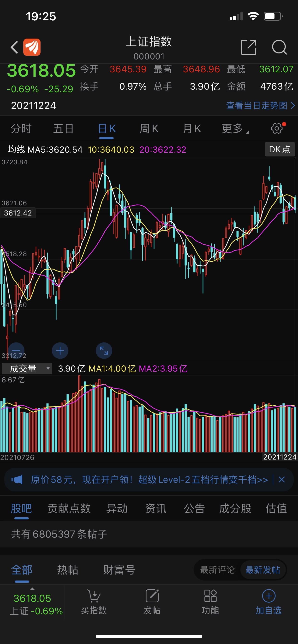This screenshot has height=644, width=298.
Task: Zoom out chart with minus button
Action: (x=16, y=351)
